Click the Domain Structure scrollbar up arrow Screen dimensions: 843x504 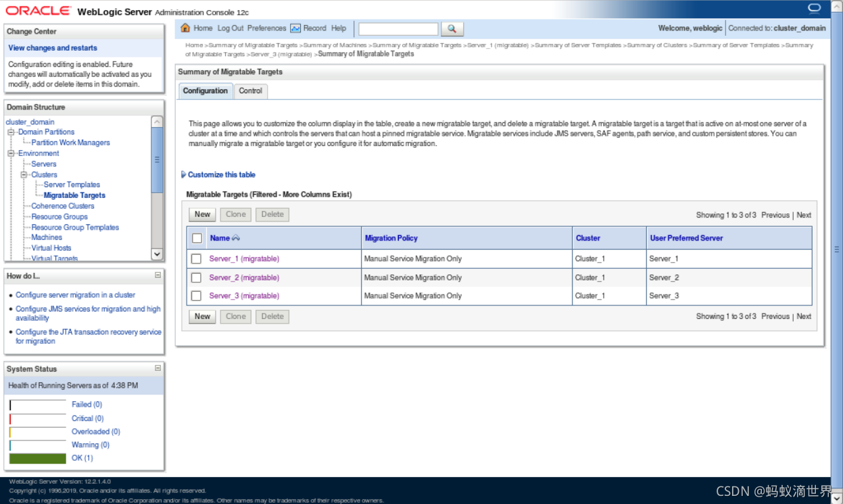157,122
